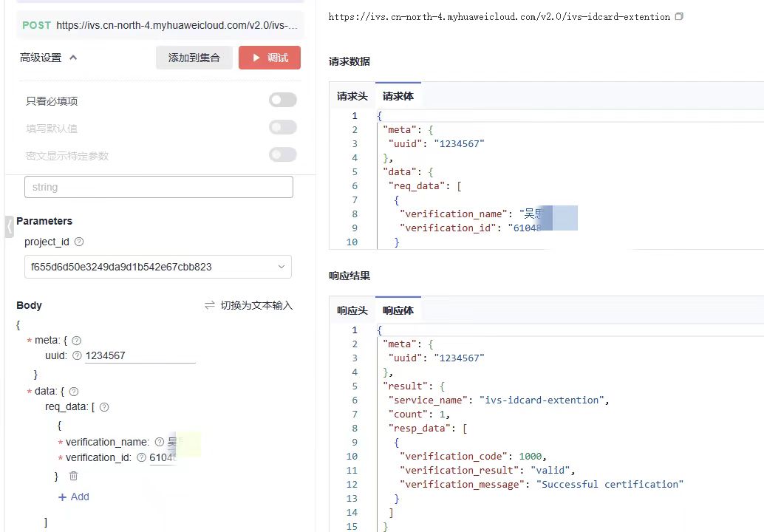Viewport: 764px width, 532px height.
Task: Collapse 高级设置 section chevron
Action: click(73, 58)
